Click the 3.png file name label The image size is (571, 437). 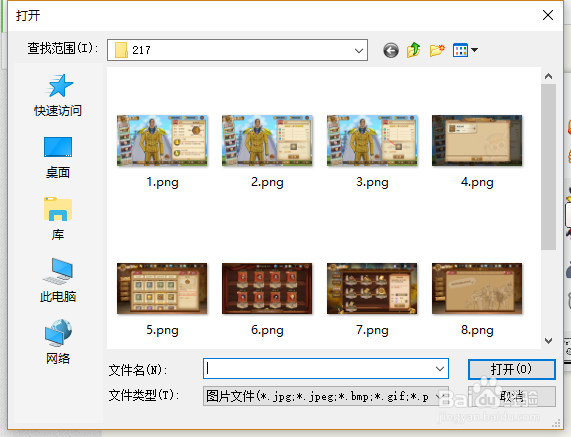click(372, 182)
